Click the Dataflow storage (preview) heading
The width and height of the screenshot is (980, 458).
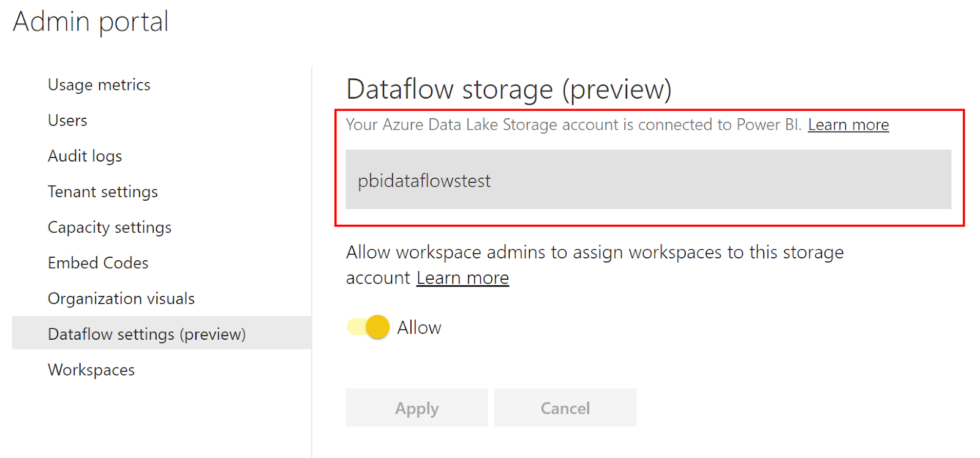(x=509, y=89)
